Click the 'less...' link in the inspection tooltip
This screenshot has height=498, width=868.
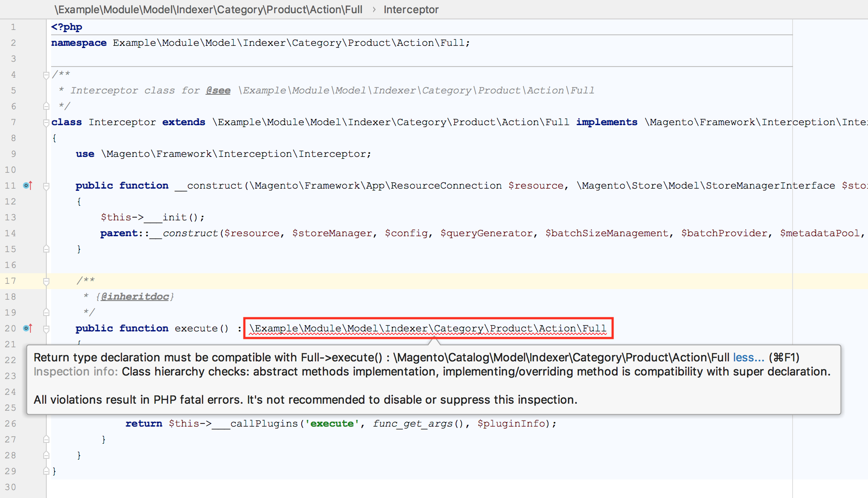[x=748, y=357]
